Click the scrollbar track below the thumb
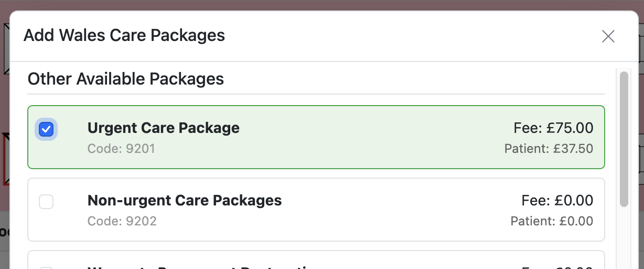644x269 pixels. (624, 236)
